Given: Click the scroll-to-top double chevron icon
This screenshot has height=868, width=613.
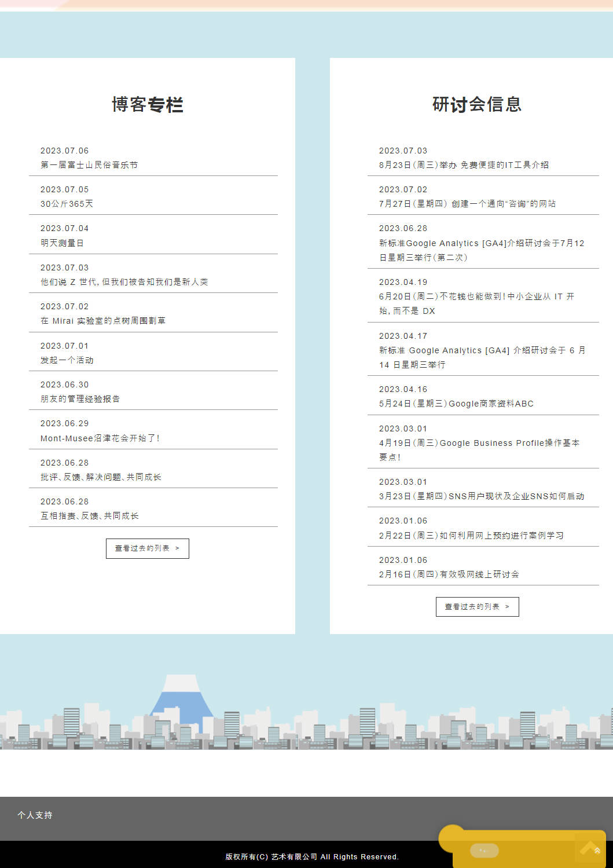Looking at the screenshot, I should (596, 850).
